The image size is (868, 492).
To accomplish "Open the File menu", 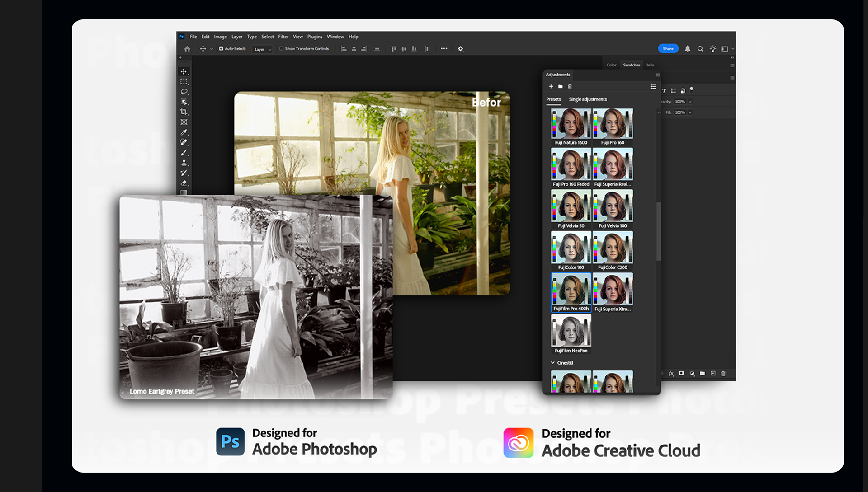I will [193, 37].
